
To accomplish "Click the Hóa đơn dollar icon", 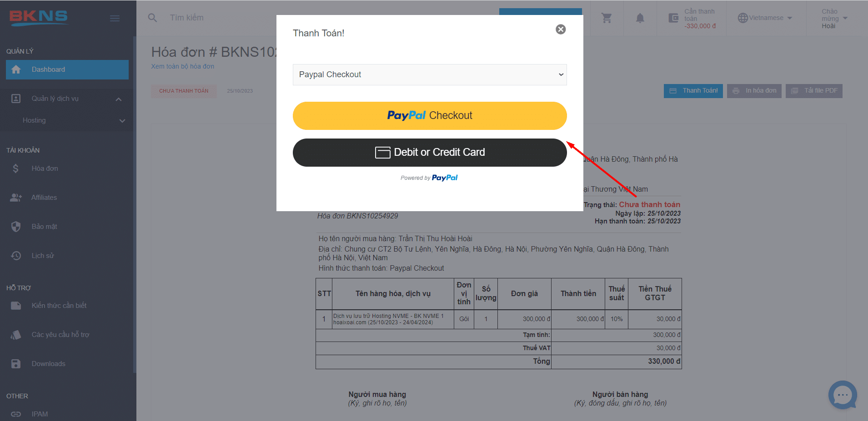I will point(16,168).
